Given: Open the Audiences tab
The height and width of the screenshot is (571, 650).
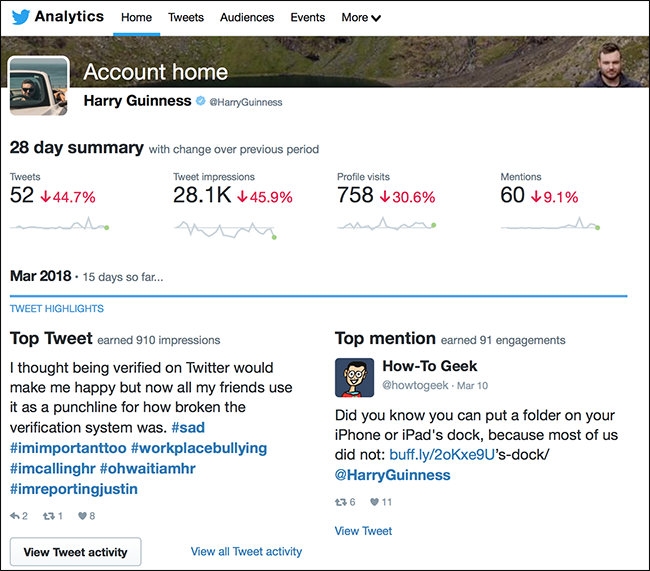Looking at the screenshot, I should click(247, 17).
